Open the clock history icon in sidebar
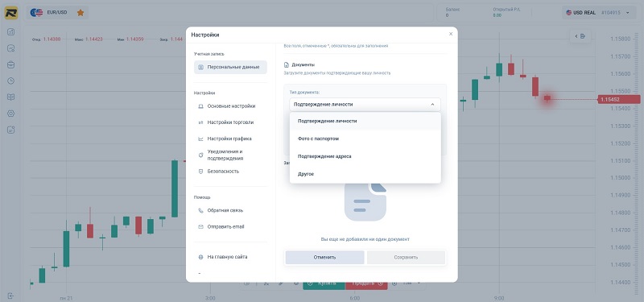This screenshot has width=644, height=302. pyautogui.click(x=11, y=81)
